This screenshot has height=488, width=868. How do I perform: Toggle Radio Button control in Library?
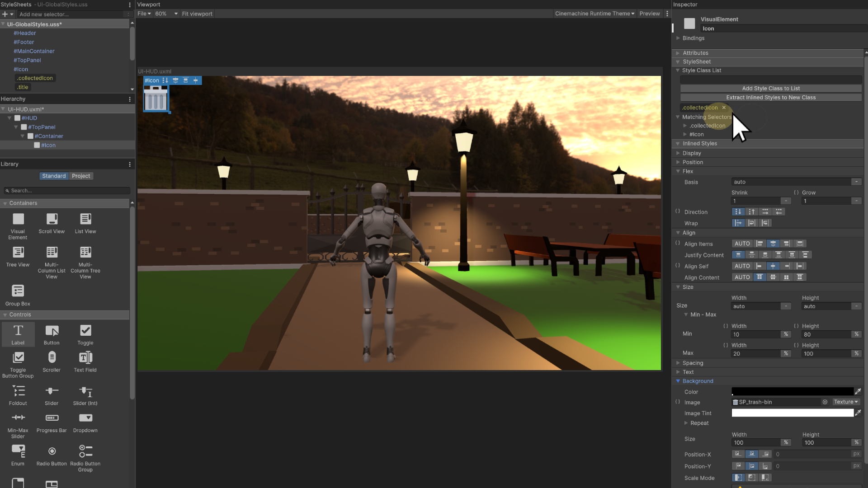tap(52, 451)
